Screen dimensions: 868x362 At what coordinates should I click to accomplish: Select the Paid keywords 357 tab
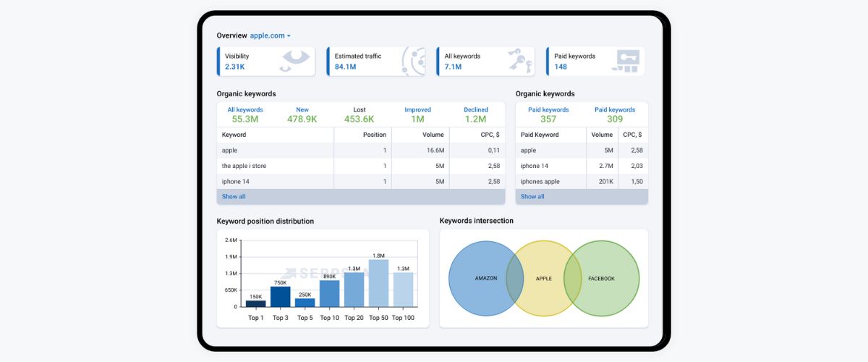[x=548, y=114]
